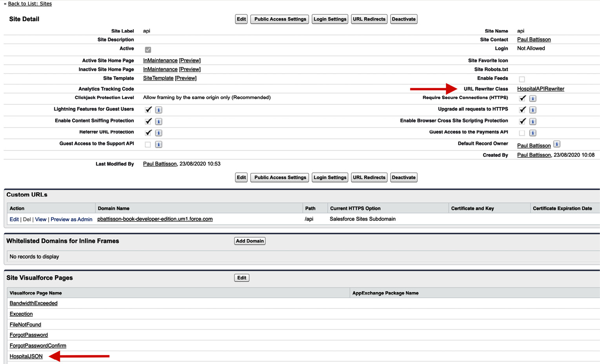Click Add Domain button for Whitelisted Domains
The image size is (600, 364).
tap(250, 241)
